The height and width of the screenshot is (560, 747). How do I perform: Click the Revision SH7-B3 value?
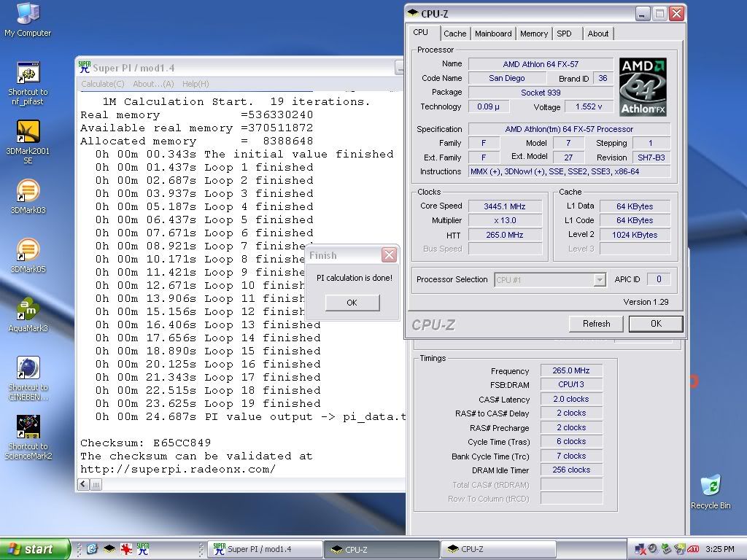651,157
